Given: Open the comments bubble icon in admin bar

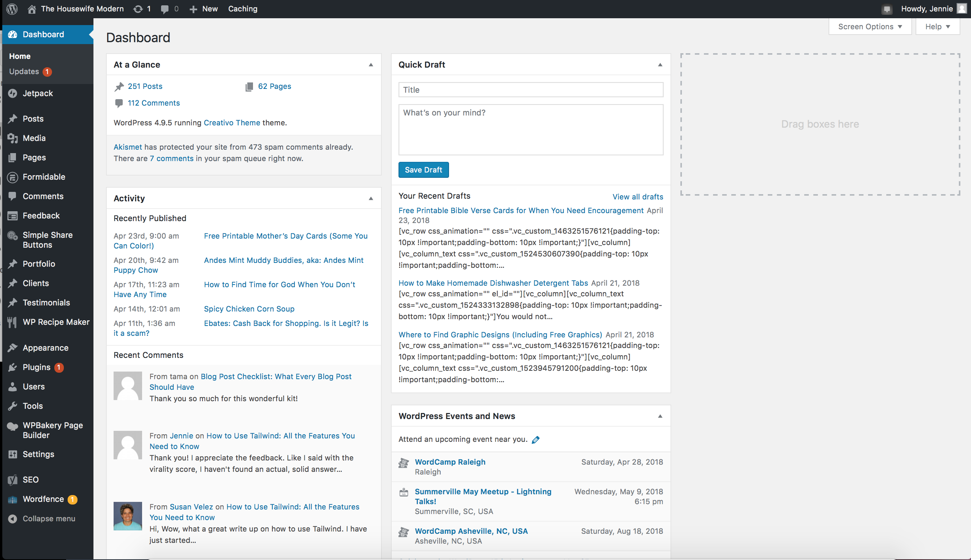Looking at the screenshot, I should [x=164, y=9].
